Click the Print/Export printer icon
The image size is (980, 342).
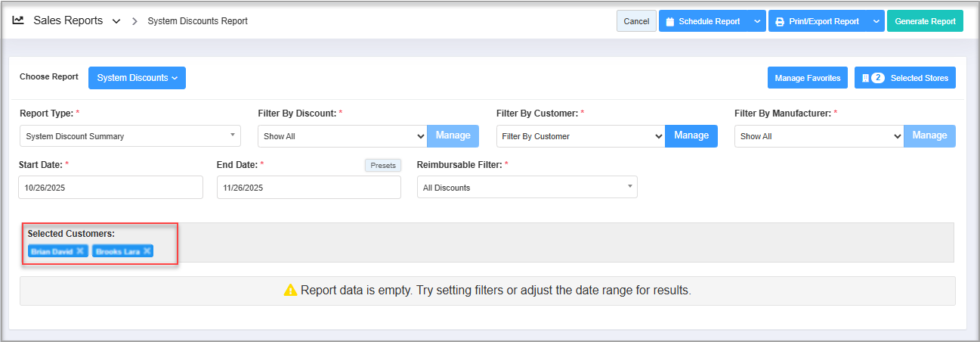[780, 21]
